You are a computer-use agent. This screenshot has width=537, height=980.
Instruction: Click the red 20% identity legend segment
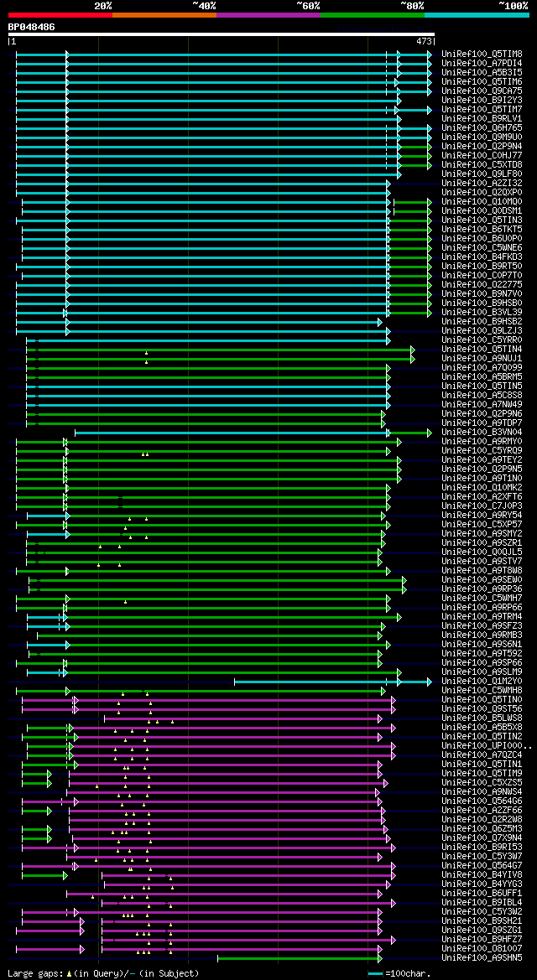[x=60, y=14]
